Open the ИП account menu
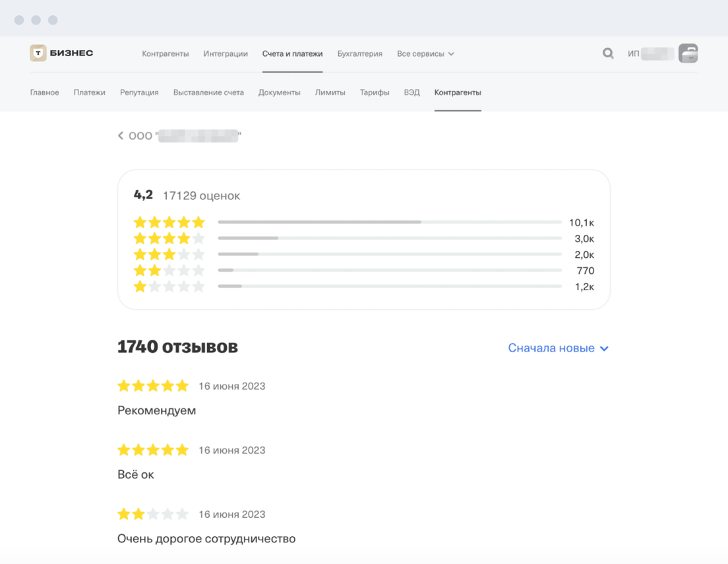The image size is (728, 564). (650, 54)
